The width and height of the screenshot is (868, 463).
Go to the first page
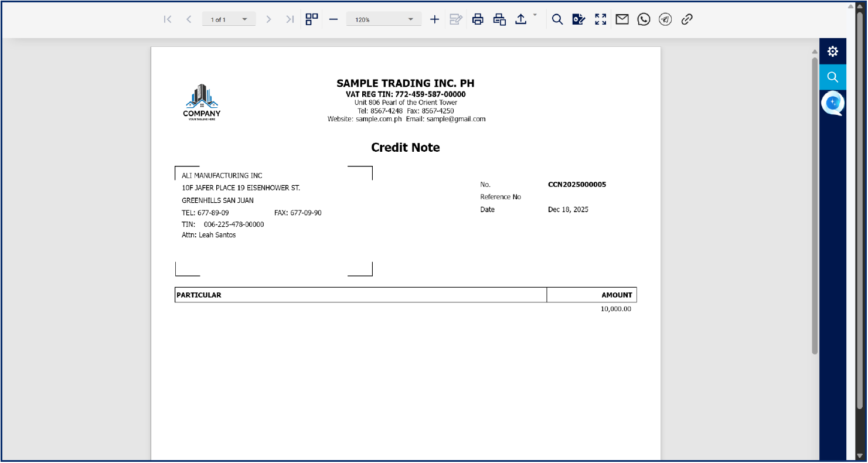click(168, 19)
